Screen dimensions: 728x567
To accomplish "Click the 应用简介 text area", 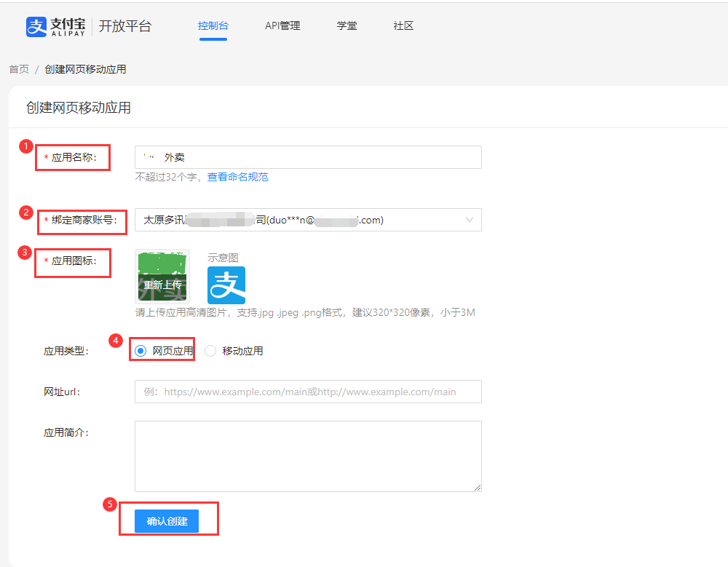I will 308,456.
